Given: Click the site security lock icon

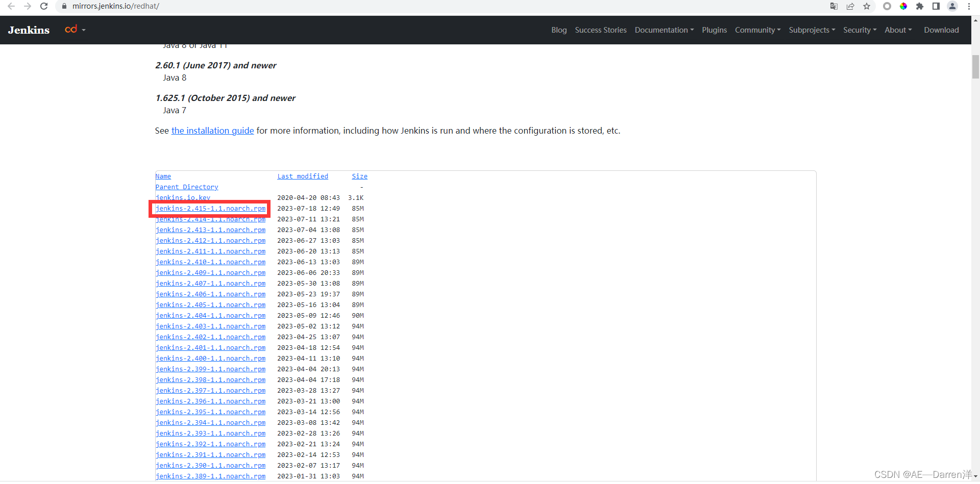Looking at the screenshot, I should [x=64, y=7].
